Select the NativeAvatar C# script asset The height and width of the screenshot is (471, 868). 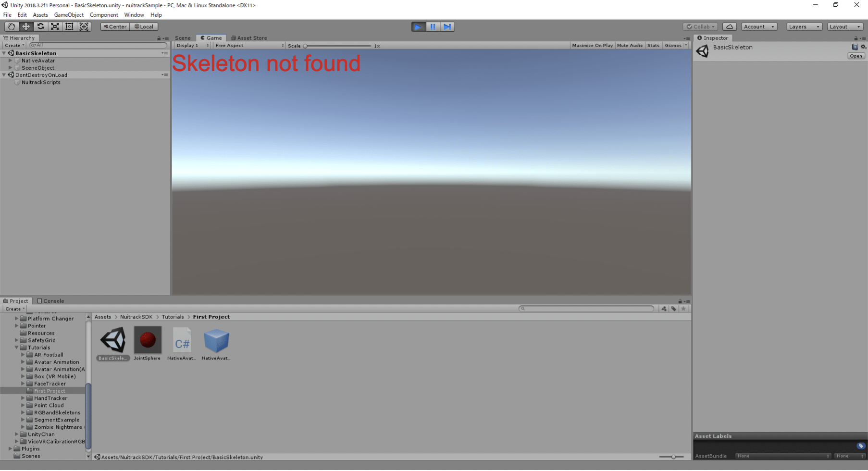coord(182,340)
